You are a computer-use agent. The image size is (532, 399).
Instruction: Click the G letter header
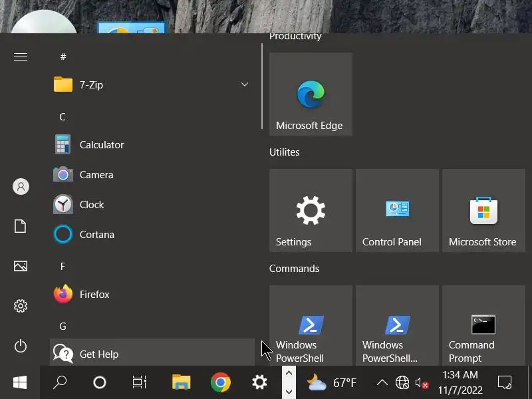[63, 327]
